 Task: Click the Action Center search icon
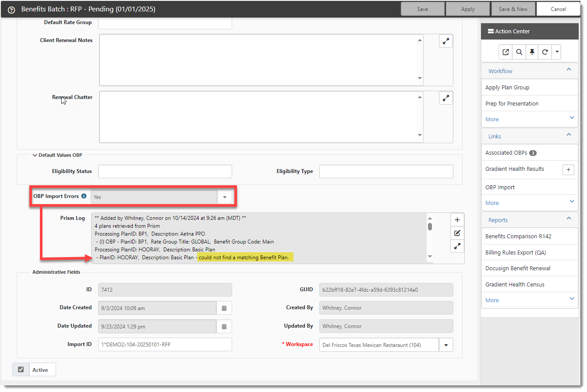[519, 52]
